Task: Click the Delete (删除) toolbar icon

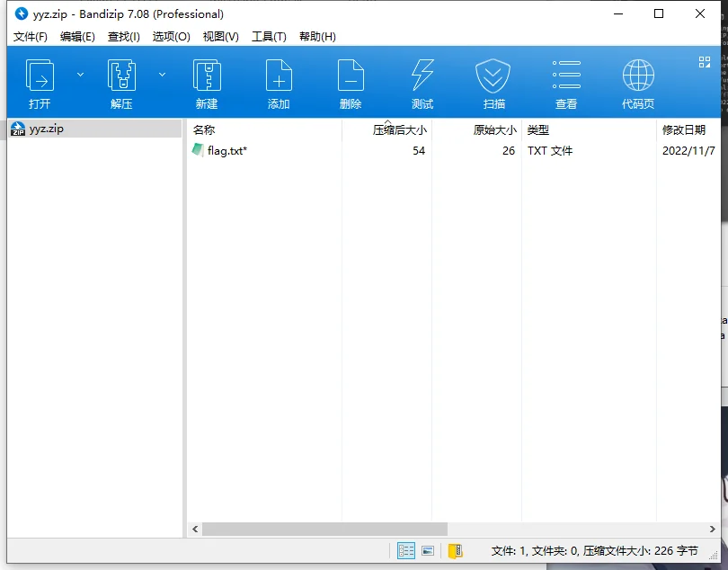Action: point(351,83)
